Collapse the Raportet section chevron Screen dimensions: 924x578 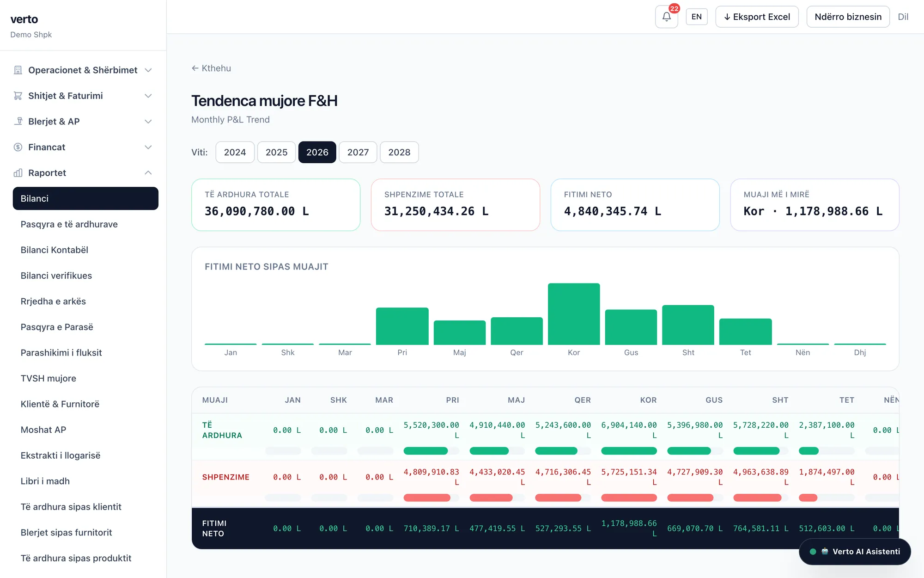(148, 173)
